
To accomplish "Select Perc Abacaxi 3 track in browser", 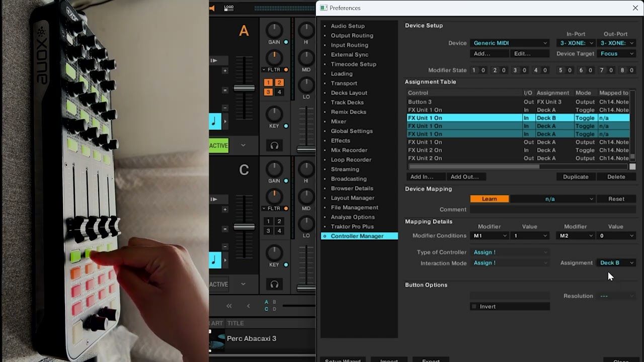I will coord(252,339).
